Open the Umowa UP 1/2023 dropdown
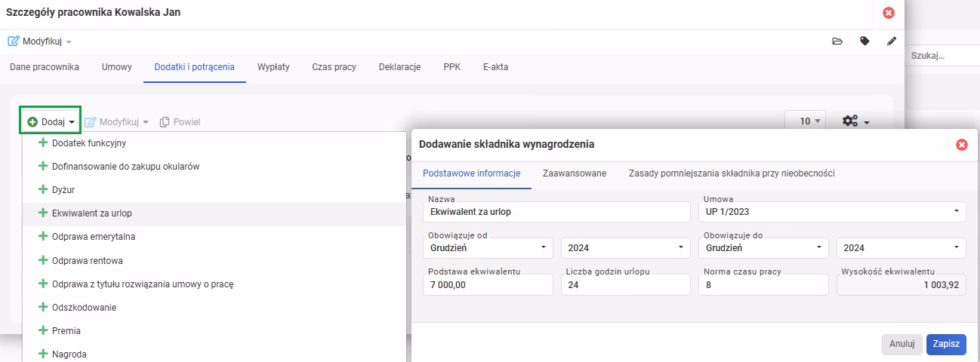This screenshot has height=362, width=980. click(x=832, y=212)
